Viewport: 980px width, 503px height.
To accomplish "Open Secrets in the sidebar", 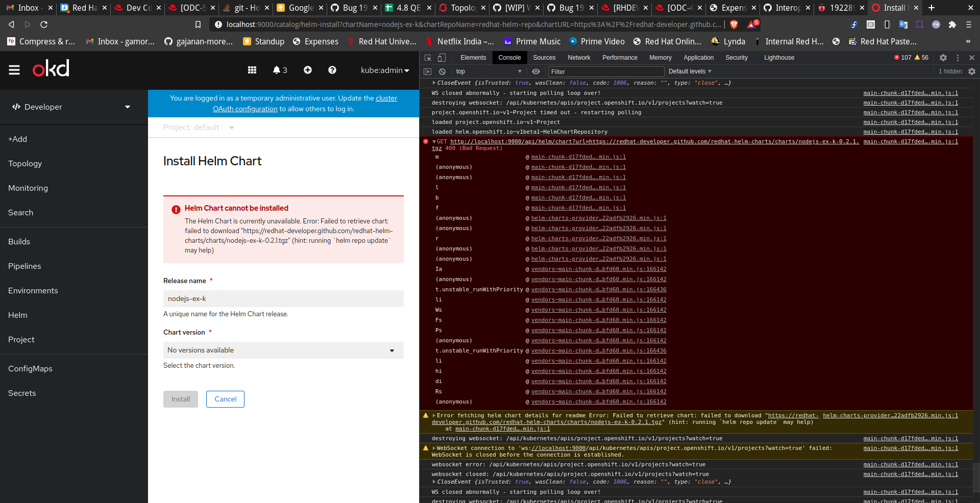I will pyautogui.click(x=74, y=393).
